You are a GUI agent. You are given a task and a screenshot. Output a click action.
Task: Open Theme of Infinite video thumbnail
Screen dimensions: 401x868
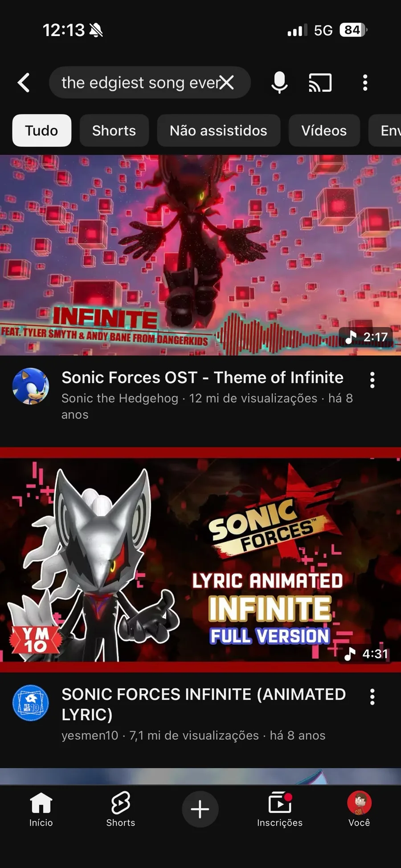pos(200,255)
